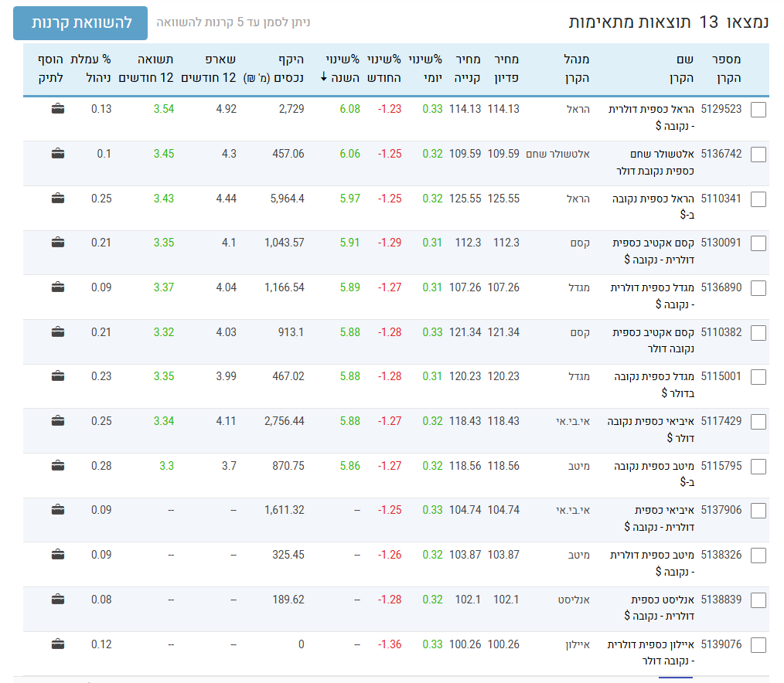Click fund number 5115795 cell
784x683 pixels.
click(x=721, y=466)
